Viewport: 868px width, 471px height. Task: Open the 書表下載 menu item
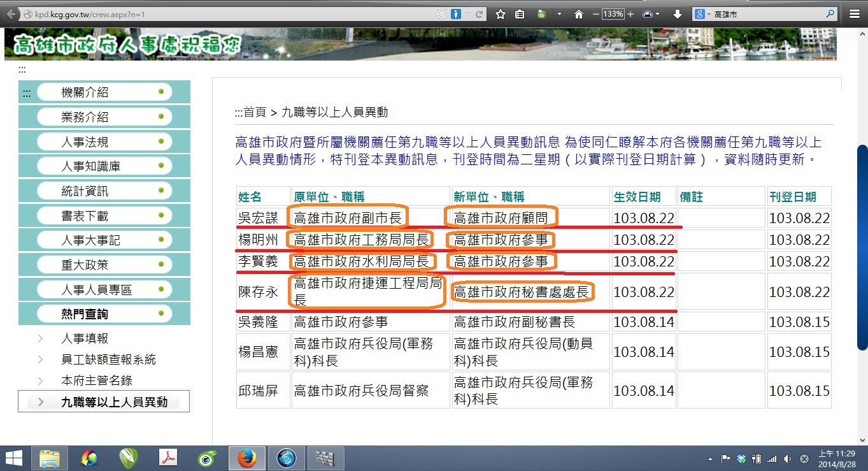(104, 216)
